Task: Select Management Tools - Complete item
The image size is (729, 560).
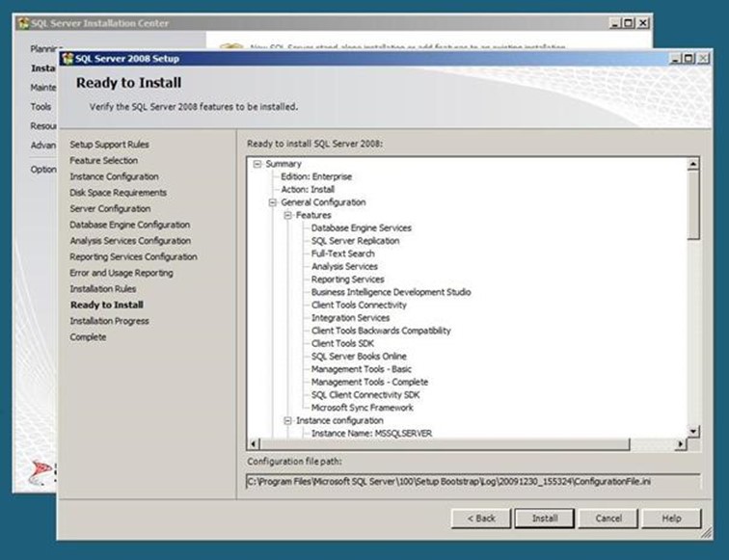Action: 369,382
